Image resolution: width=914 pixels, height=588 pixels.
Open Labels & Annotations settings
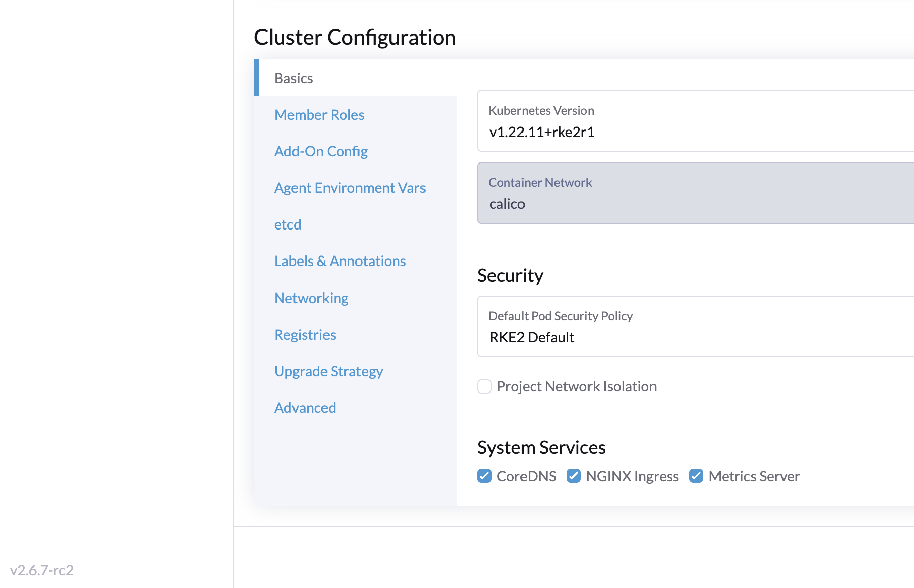tap(340, 260)
